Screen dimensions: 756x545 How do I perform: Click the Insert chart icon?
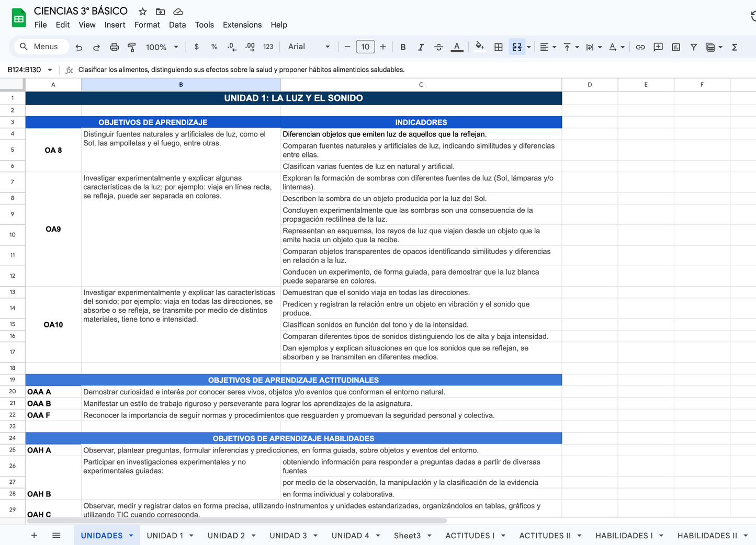[x=676, y=47]
